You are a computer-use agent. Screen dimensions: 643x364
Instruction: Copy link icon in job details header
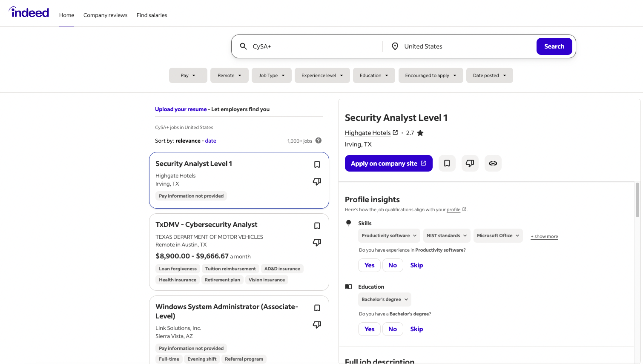tap(493, 163)
